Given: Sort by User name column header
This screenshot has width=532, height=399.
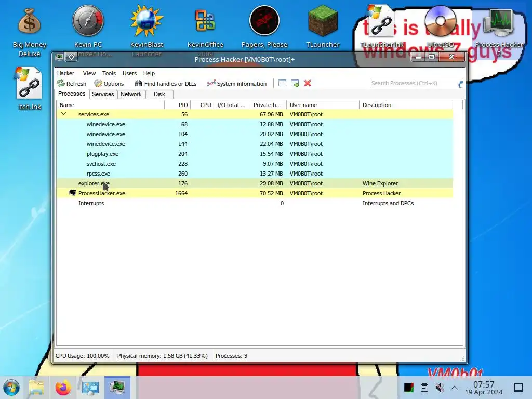Looking at the screenshot, I should click(323, 105).
